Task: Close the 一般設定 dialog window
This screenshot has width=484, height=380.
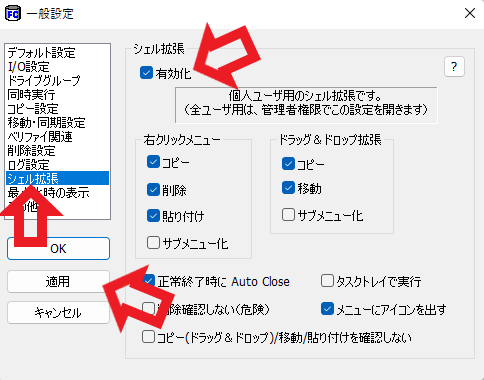Action: 470,13
